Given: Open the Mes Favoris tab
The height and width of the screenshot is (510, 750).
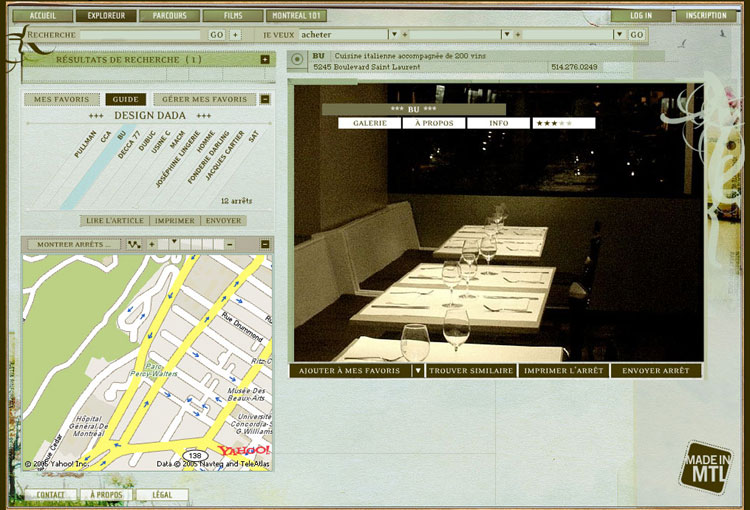Looking at the screenshot, I should point(62,100).
